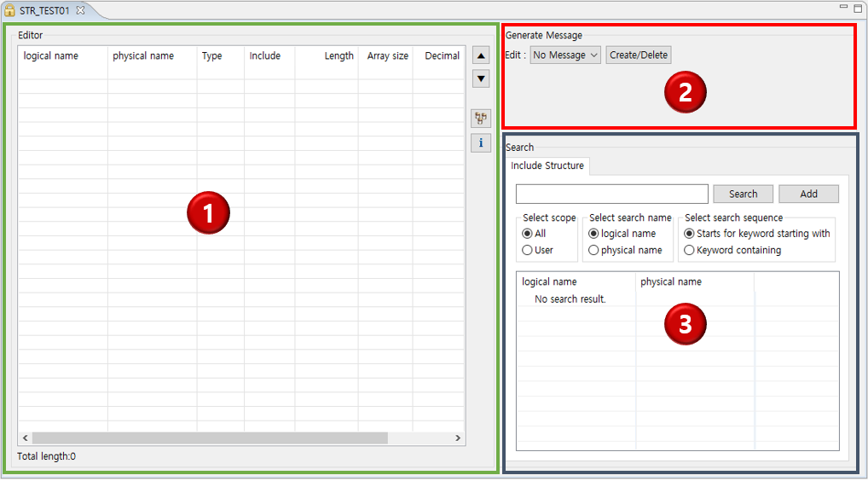This screenshot has height=481, width=868.
Task: Click the scroll right arrow in editor
Action: tap(458, 438)
